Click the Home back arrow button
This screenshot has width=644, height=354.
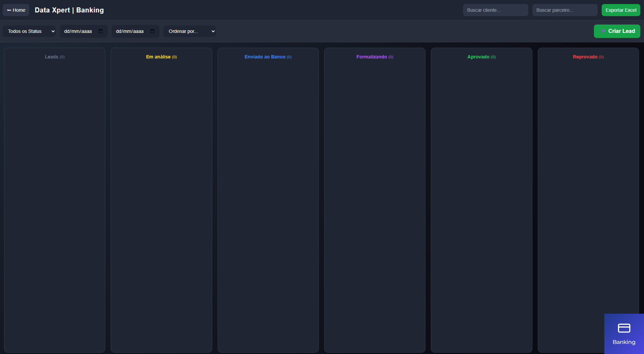[16, 10]
